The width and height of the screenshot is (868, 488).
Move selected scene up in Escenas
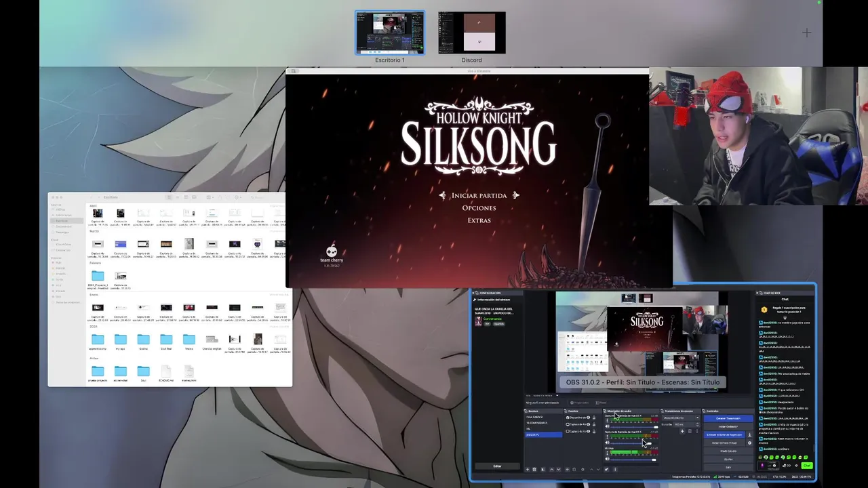pyautogui.click(x=552, y=469)
